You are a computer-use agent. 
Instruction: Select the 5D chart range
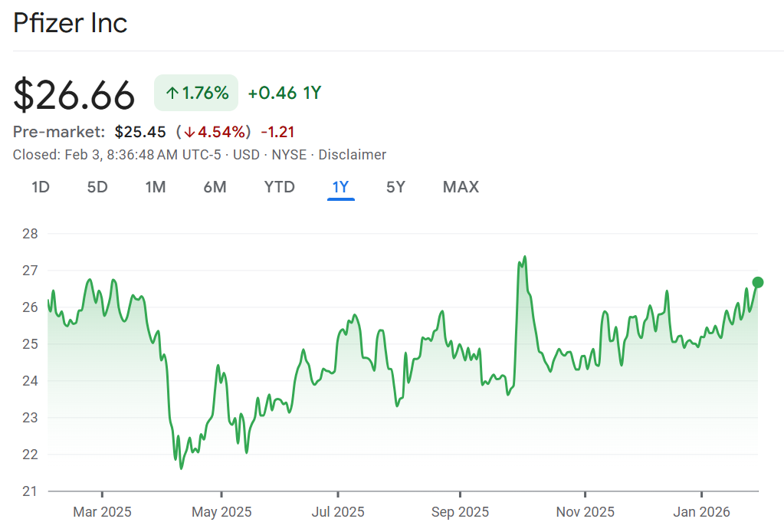(97, 187)
